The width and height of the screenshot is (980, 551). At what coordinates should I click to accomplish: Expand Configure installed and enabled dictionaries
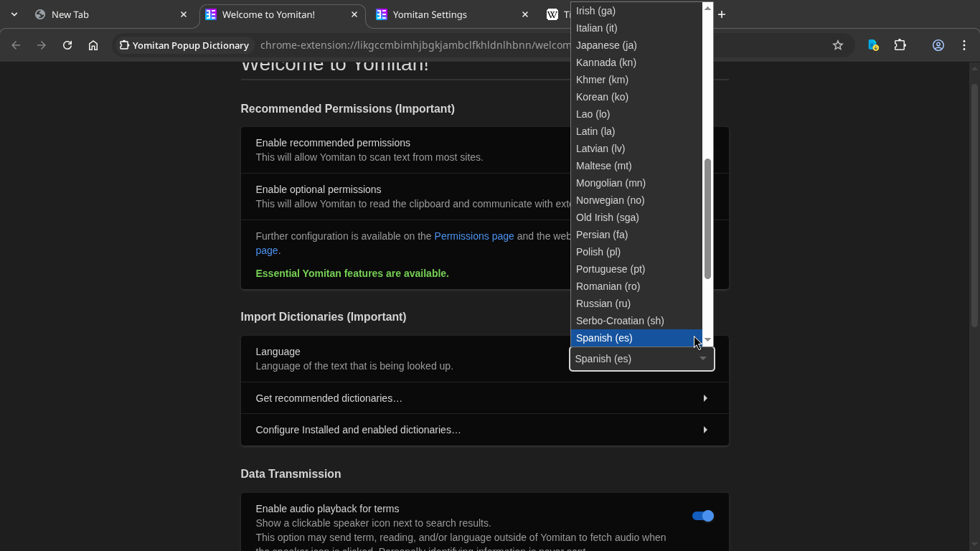[484, 430]
